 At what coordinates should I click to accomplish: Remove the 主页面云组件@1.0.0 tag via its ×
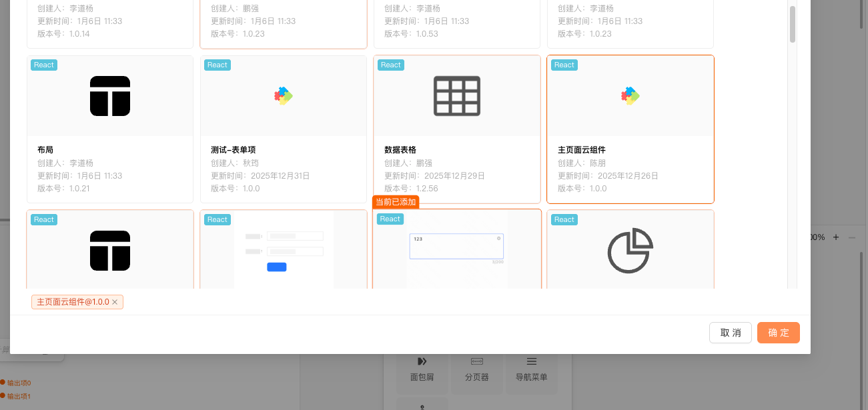(x=115, y=303)
